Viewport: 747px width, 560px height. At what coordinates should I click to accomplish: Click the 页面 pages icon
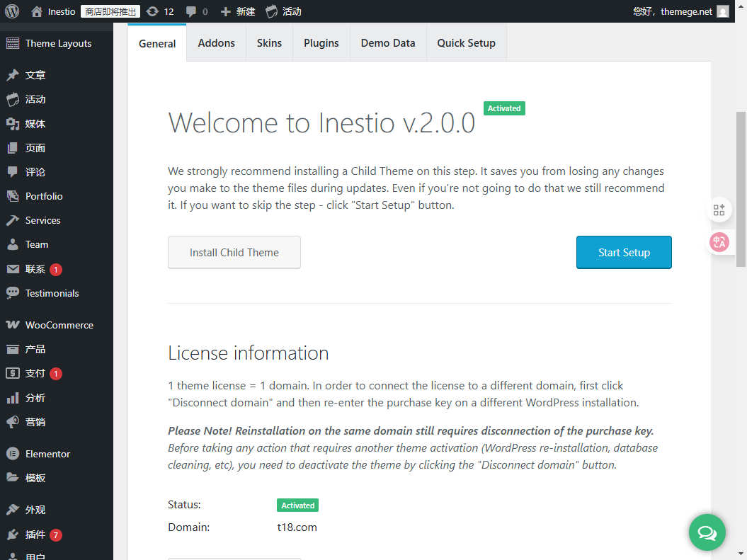[x=13, y=148]
